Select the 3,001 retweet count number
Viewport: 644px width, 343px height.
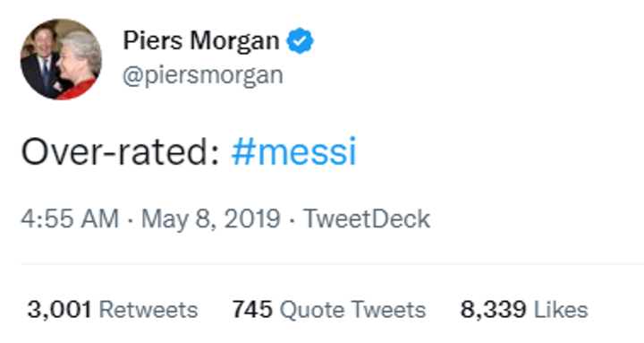coord(59,309)
